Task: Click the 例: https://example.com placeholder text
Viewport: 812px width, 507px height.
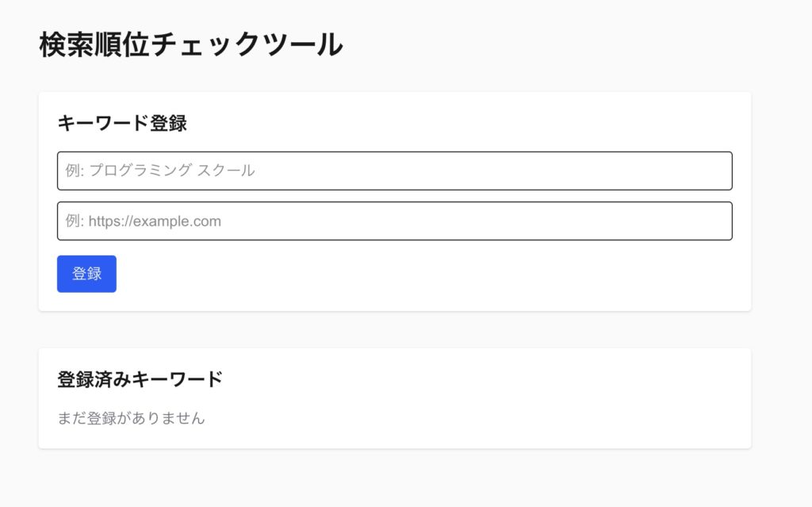Action: coord(144,221)
